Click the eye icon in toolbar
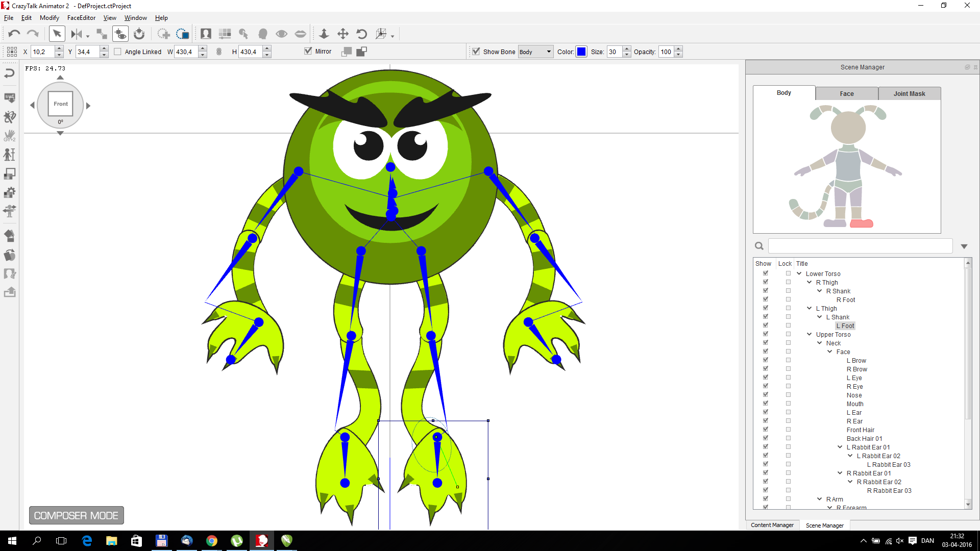Screen dimensions: 980x551 point(281,34)
